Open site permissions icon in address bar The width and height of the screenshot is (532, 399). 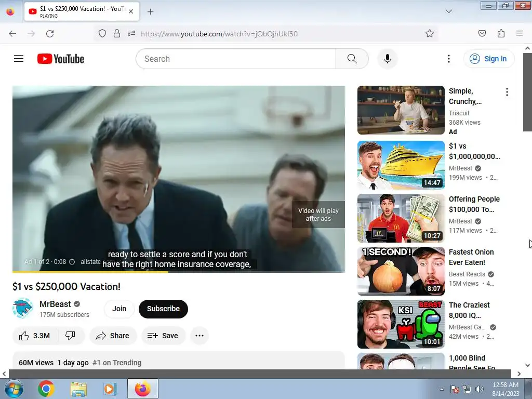click(x=131, y=33)
